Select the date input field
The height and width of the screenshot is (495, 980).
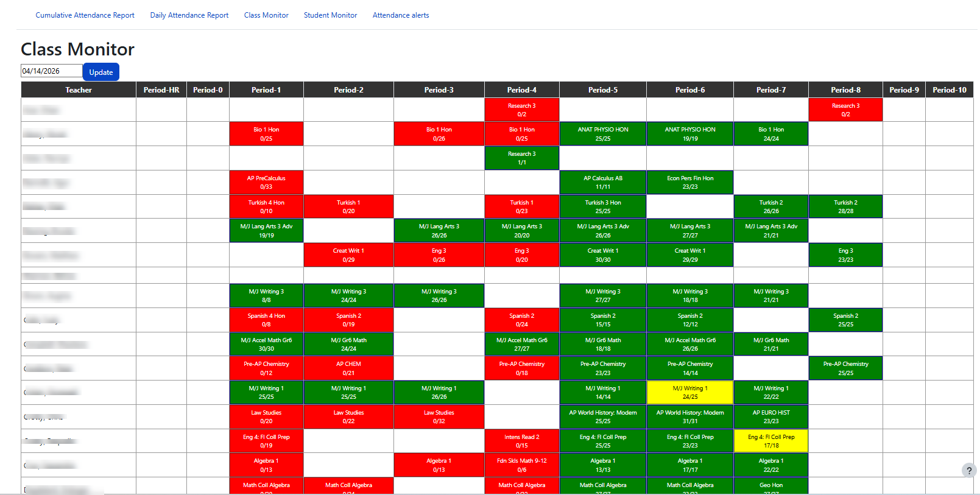tap(52, 71)
